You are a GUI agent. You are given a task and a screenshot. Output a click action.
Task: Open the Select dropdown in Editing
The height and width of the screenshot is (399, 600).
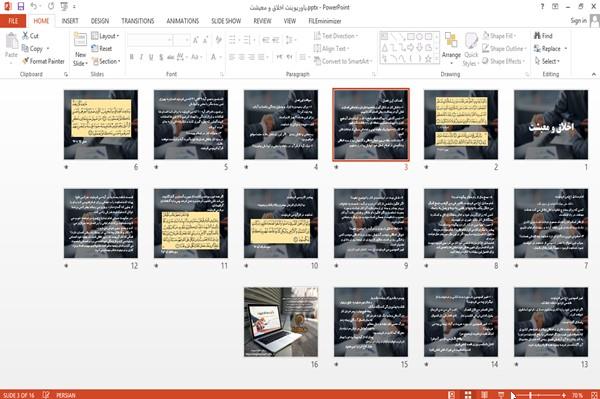coord(547,61)
